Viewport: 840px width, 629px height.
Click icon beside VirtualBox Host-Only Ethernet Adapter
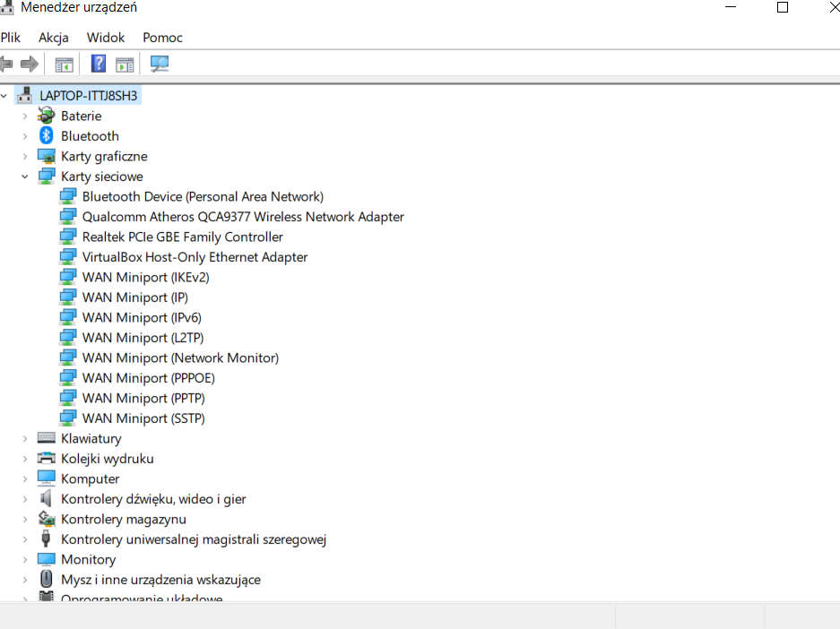click(67, 257)
